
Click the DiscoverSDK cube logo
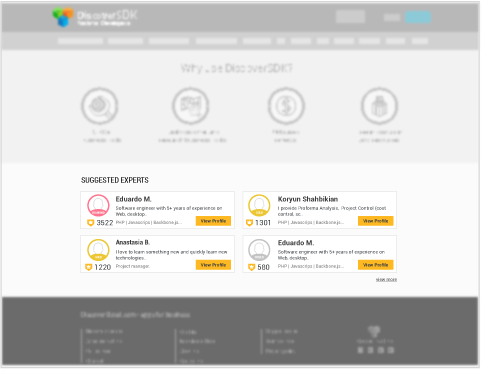(63, 17)
